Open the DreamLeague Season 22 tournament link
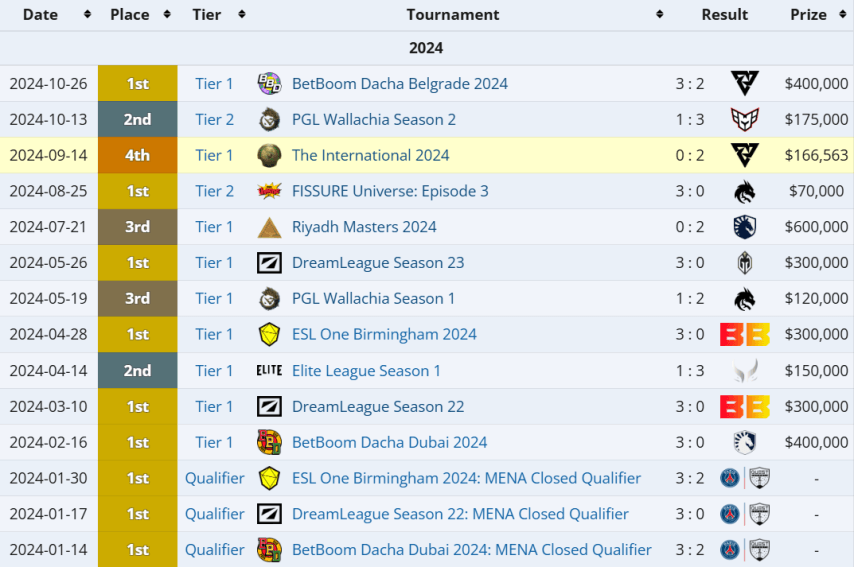The height and width of the screenshot is (567, 854). (x=378, y=407)
